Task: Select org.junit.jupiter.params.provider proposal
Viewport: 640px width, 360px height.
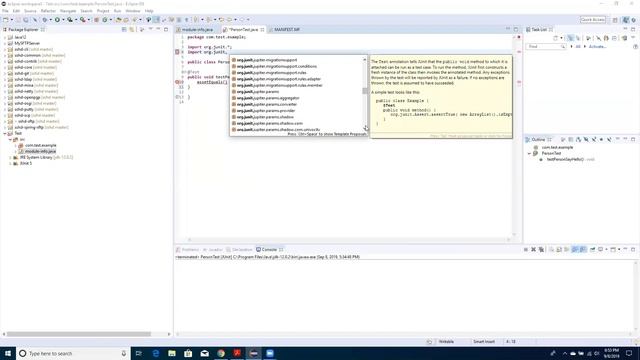Action: click(297, 111)
